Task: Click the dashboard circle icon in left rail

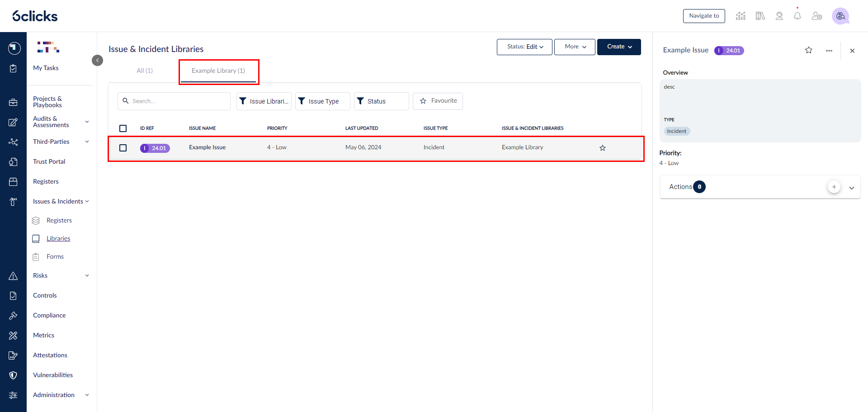Action: (14, 48)
